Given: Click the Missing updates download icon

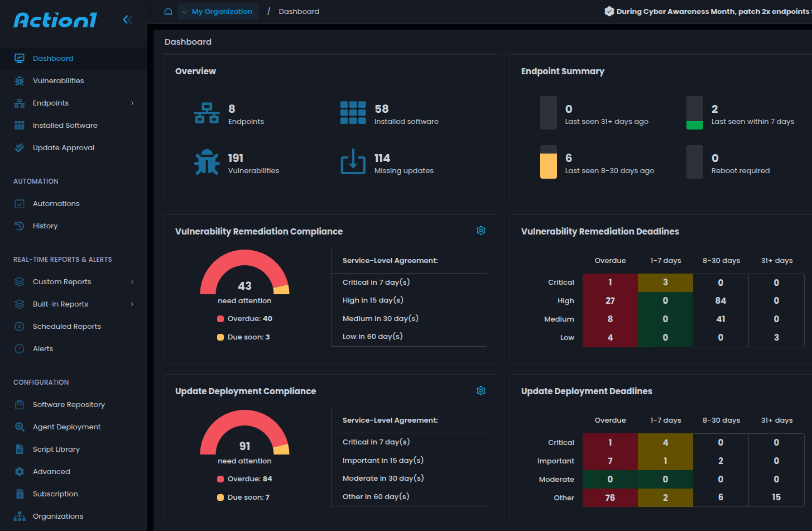Looking at the screenshot, I should (x=353, y=162).
